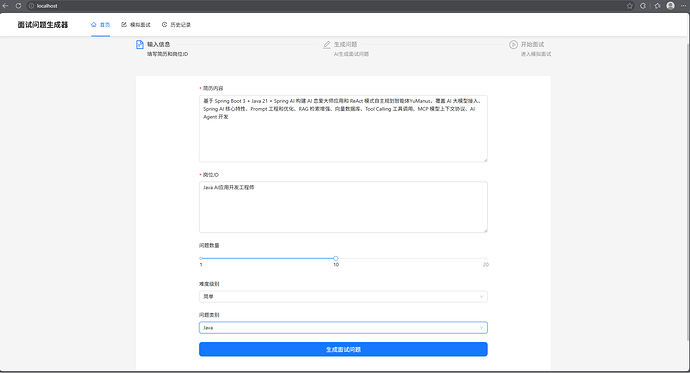
Task: Click the 输入信息 step document icon
Action: (139, 44)
